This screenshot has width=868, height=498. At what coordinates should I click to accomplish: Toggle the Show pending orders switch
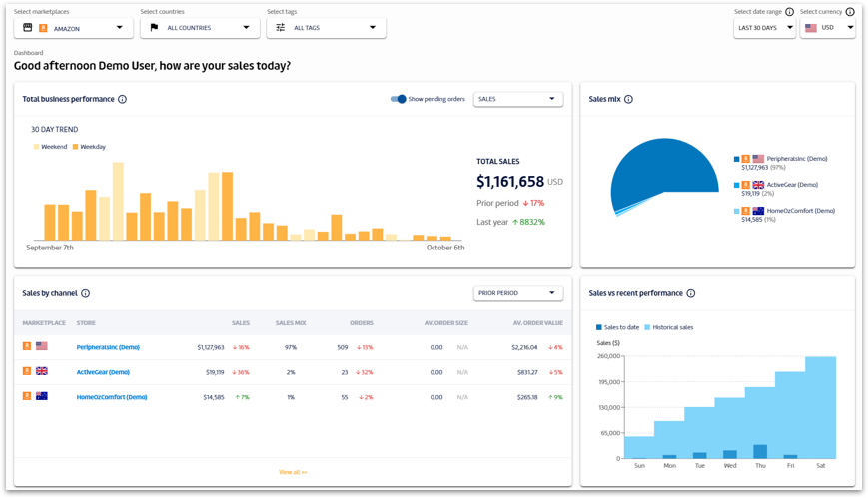398,99
